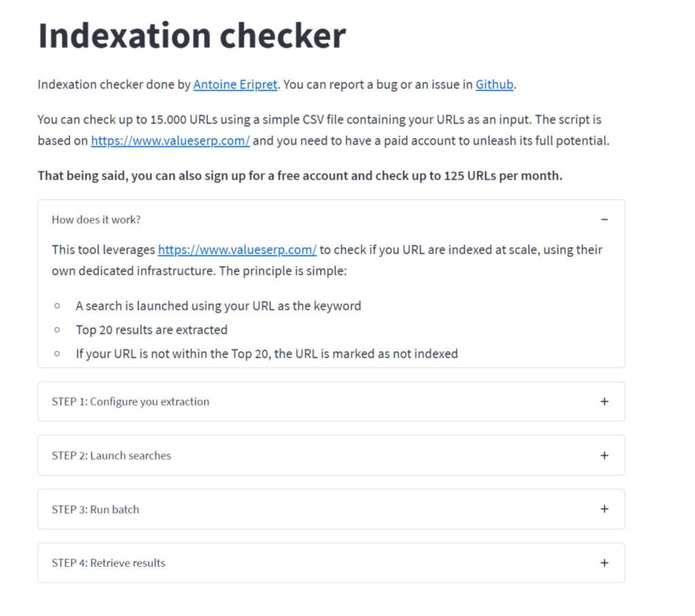Open valueserp.com link inside How does it work

click(x=237, y=250)
